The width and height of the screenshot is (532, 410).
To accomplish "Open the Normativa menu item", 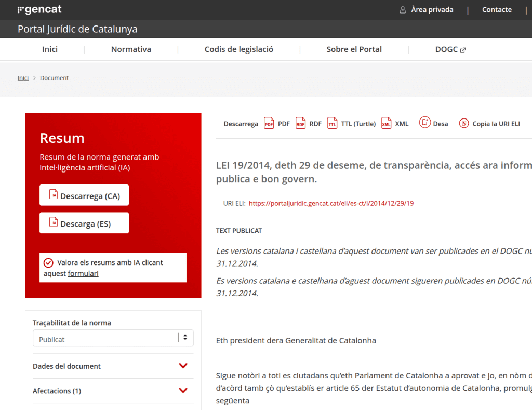I will 131,49.
